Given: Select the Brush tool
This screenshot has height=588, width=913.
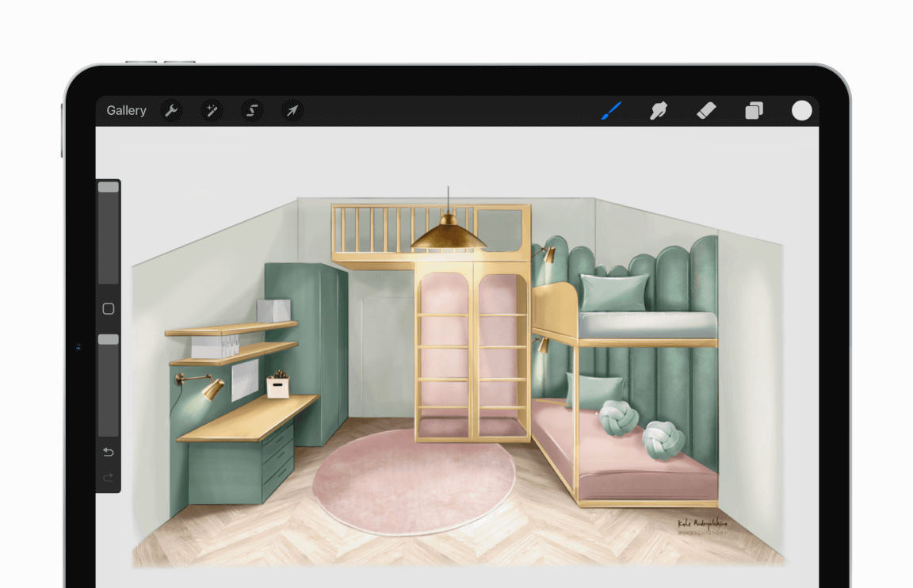Looking at the screenshot, I should click(x=611, y=111).
